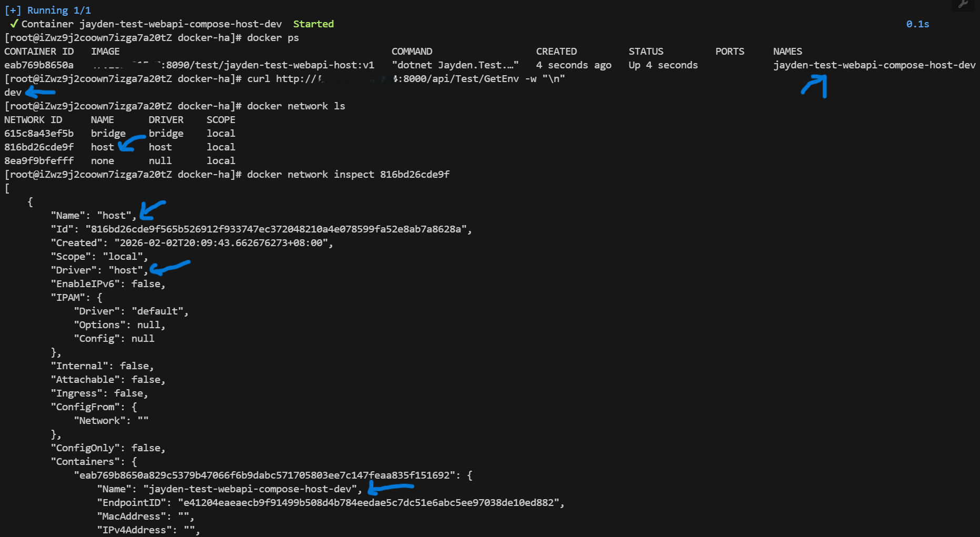Click the '"Network": ""' line
980x537 pixels.
pos(111,421)
